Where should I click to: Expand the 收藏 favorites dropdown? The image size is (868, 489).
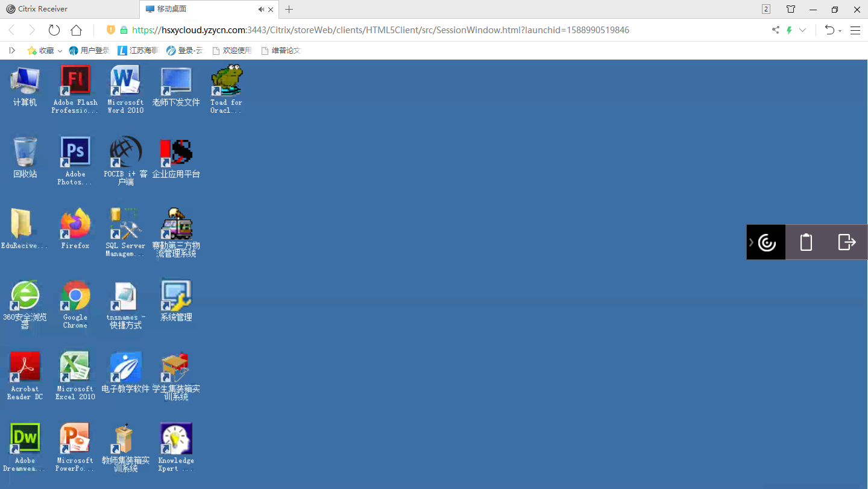(x=60, y=51)
